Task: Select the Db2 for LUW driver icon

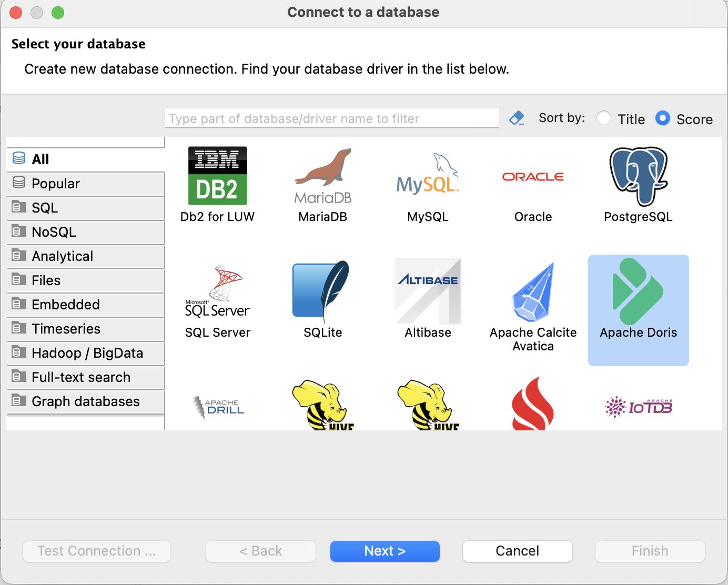Action: (217, 176)
